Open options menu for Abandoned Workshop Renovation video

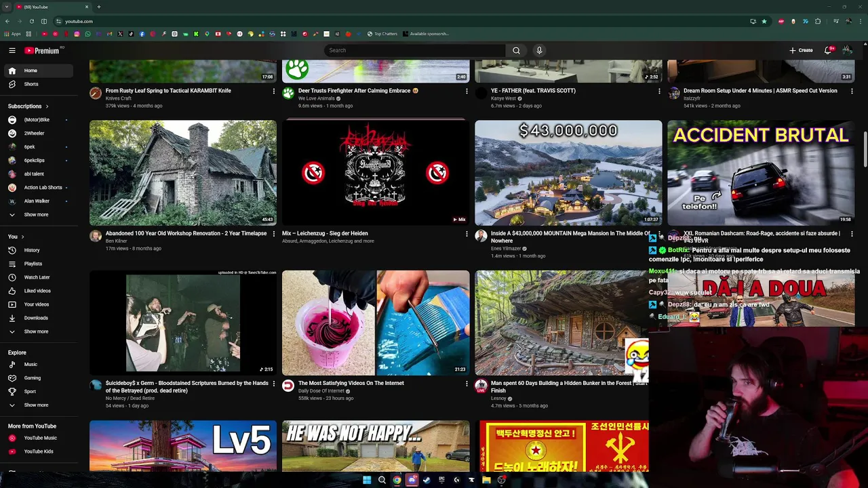click(274, 234)
